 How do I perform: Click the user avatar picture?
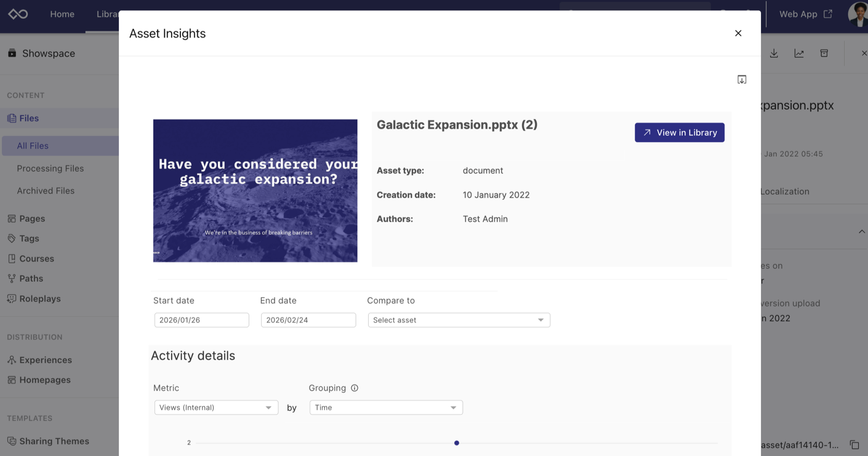858,14
